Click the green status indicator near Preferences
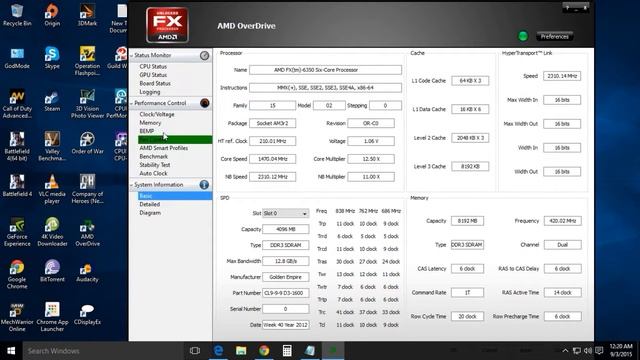 tap(522, 36)
